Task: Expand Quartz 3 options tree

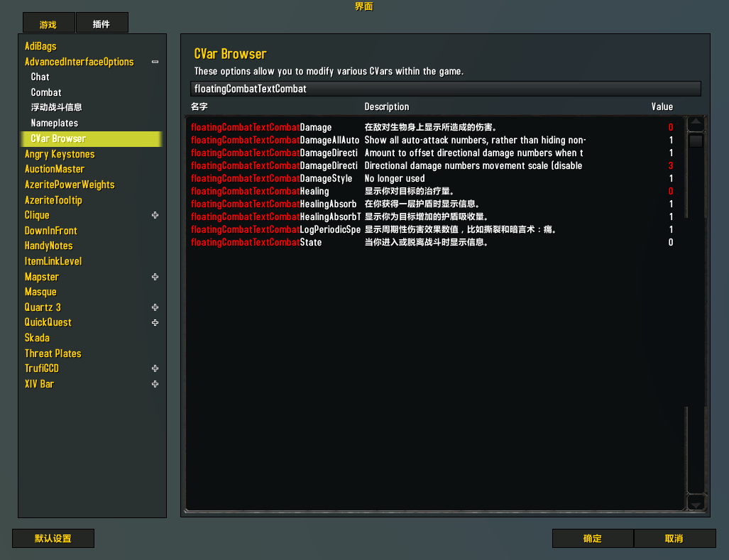Action: point(155,307)
